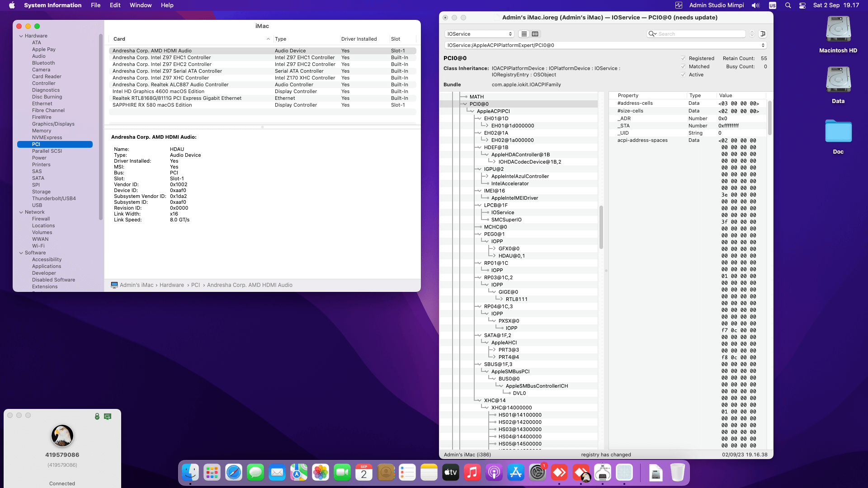Toggle the Active checkbox

click(683, 75)
